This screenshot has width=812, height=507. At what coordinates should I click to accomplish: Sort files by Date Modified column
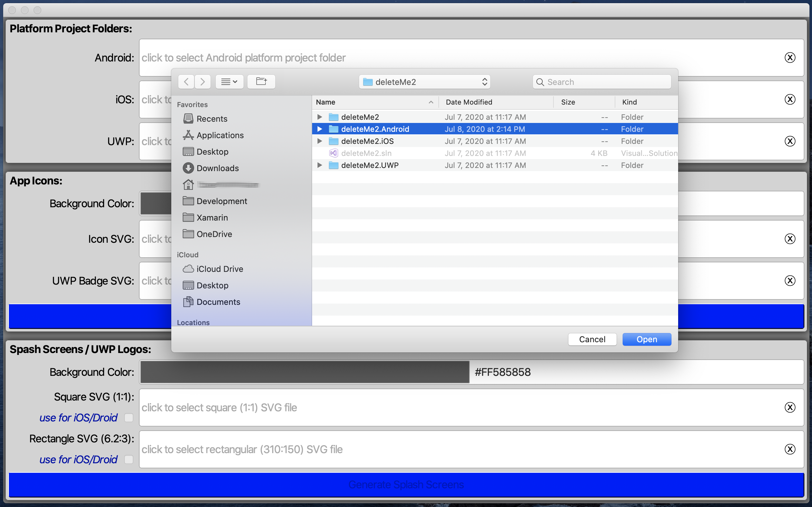469,102
